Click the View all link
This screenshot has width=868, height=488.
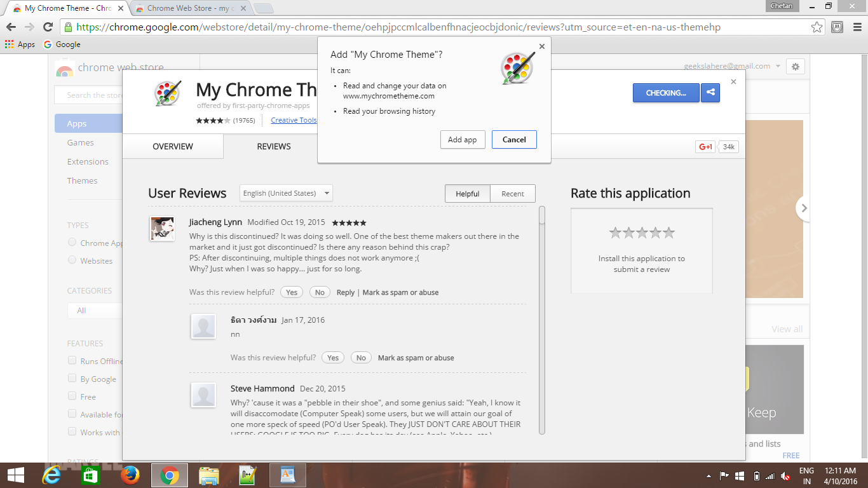click(x=787, y=329)
